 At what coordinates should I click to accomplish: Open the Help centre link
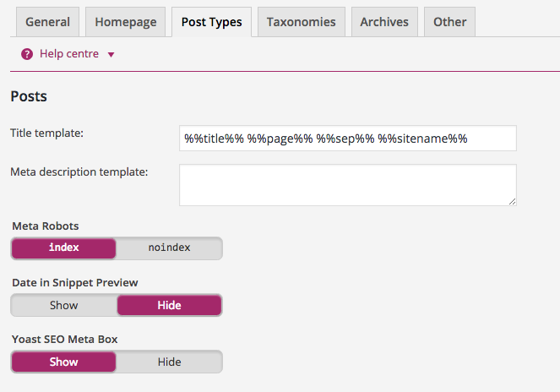point(69,54)
